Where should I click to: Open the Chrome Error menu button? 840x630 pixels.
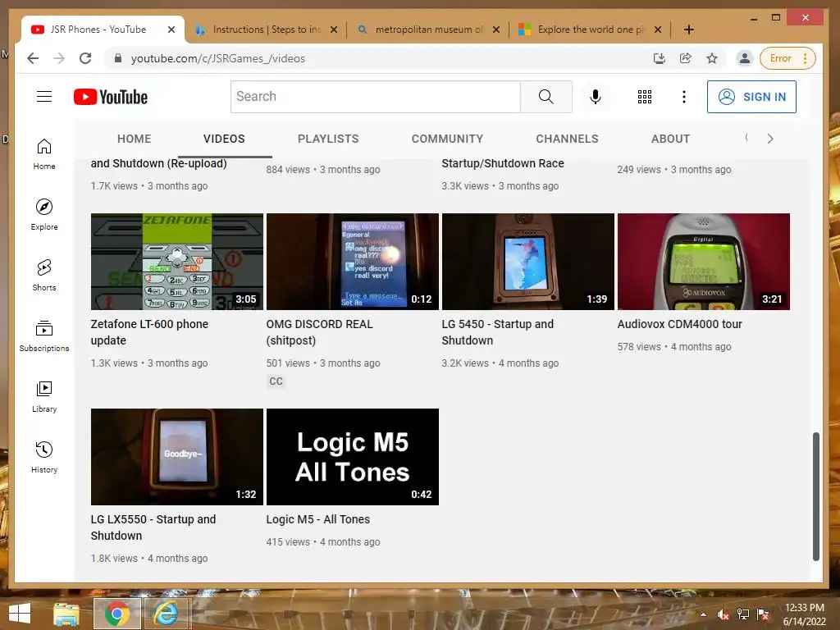787,58
